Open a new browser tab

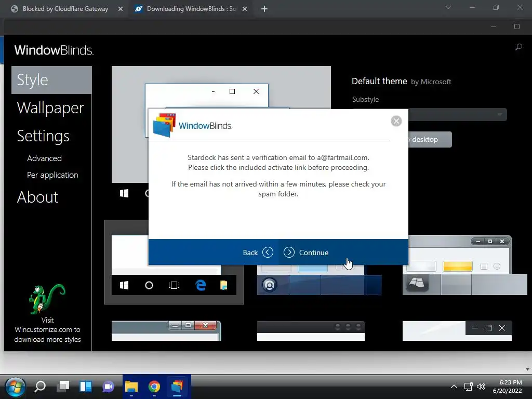click(x=264, y=9)
